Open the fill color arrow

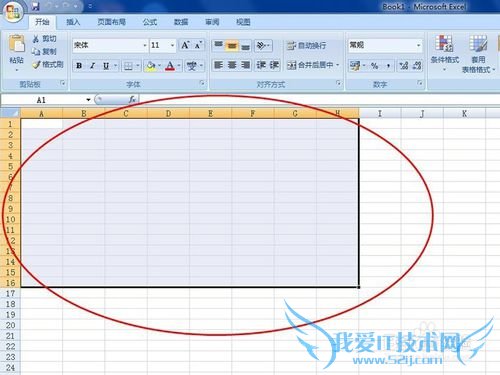[159, 66]
